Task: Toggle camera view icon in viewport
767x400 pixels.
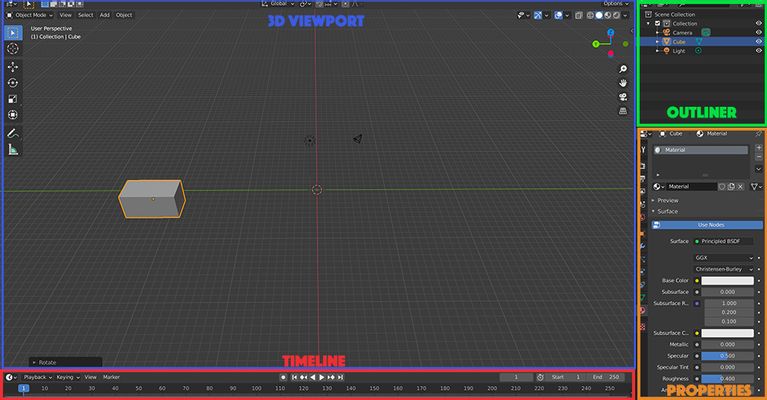Action: 623,97
